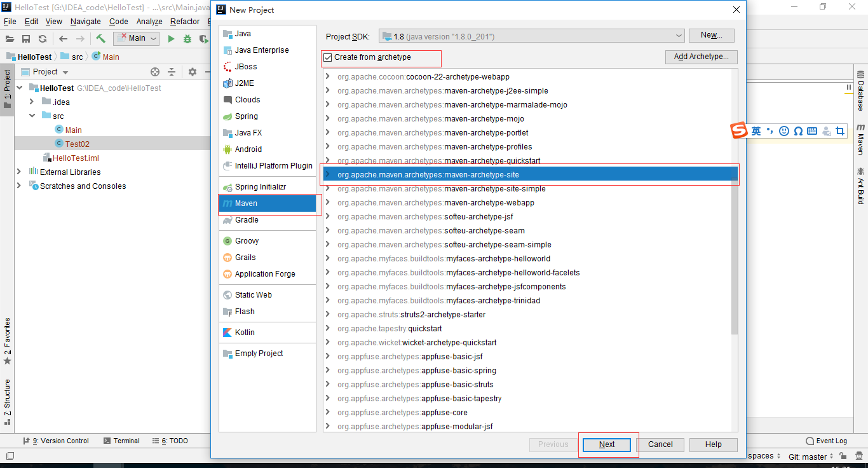Expand maven-archetype-quickstart archetype entry
Image resolution: width=868 pixels, height=468 pixels.
[328, 161]
